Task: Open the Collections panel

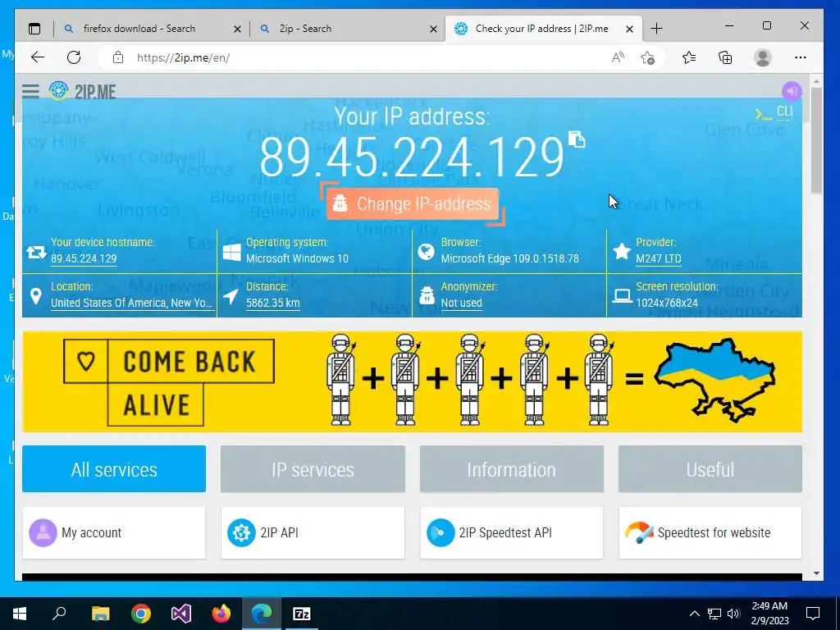Action: [x=725, y=57]
